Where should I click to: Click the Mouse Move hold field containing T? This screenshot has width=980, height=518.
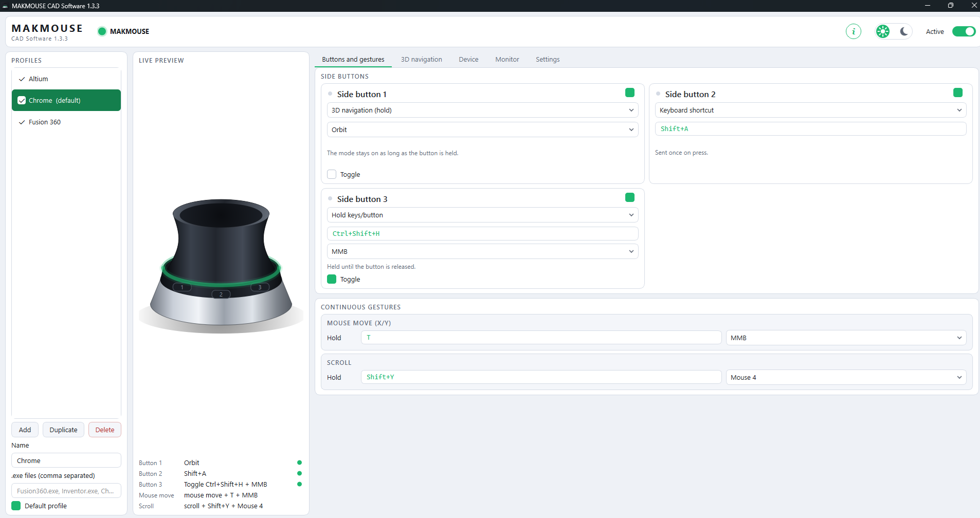click(541, 338)
